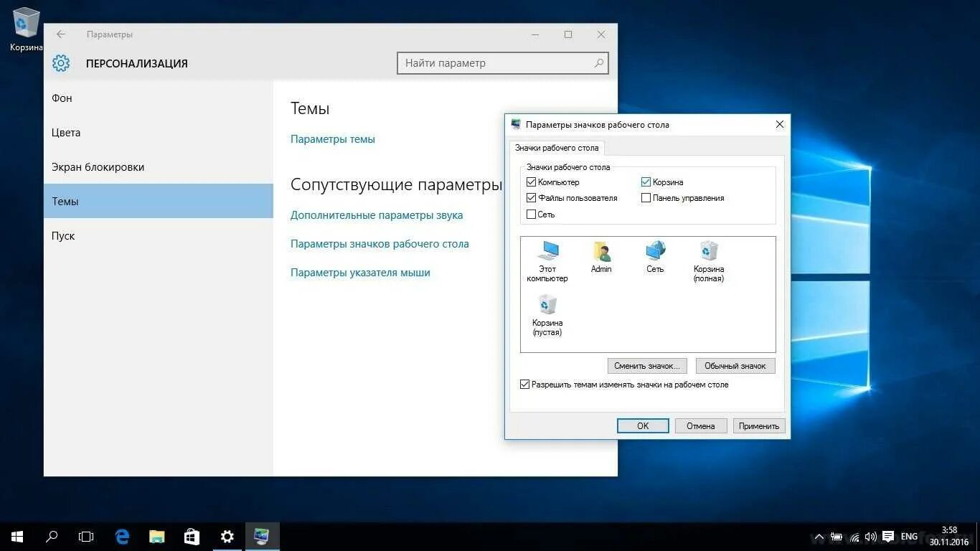
Task: Select the Корзина (пустая) icon
Action: coord(547,315)
